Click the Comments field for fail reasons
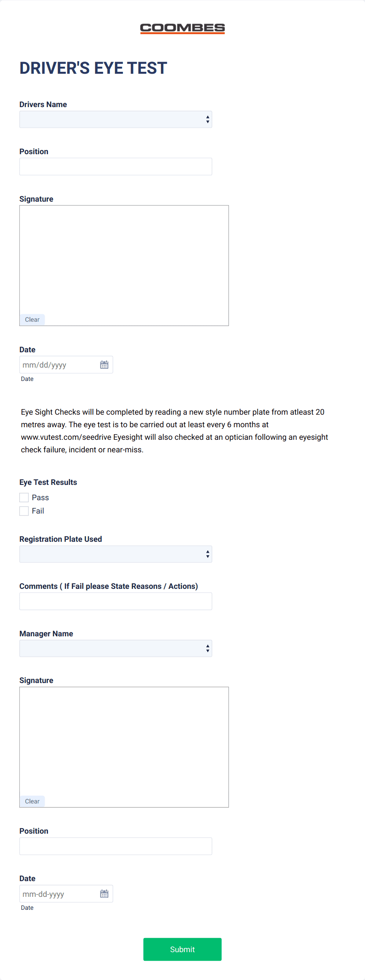Image resolution: width=365 pixels, height=980 pixels. click(115, 601)
